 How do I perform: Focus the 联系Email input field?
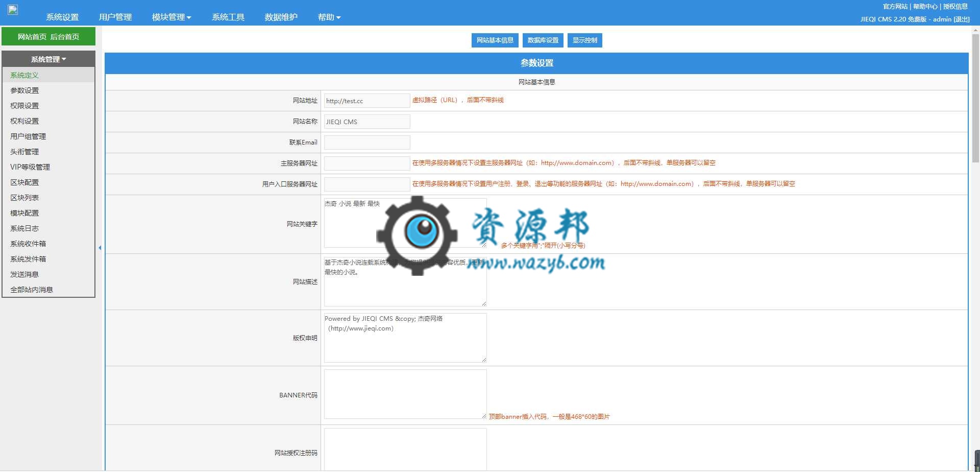[x=367, y=143]
